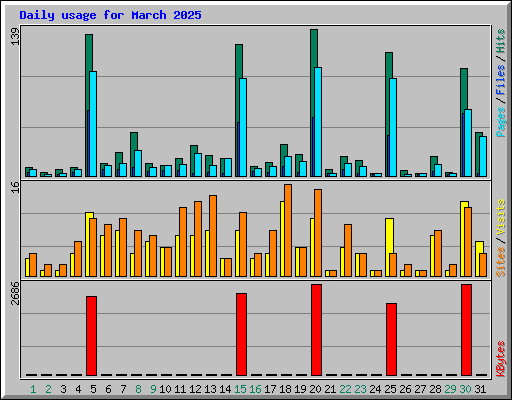The image size is (512, 400).
Task: Click day label 21 on x-axis
Action: pos(330,389)
